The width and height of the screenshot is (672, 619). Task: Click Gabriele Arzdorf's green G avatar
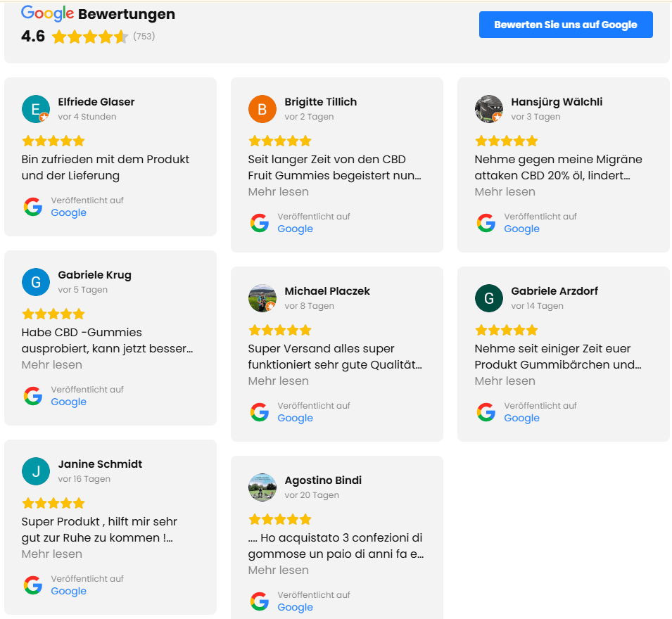click(488, 298)
